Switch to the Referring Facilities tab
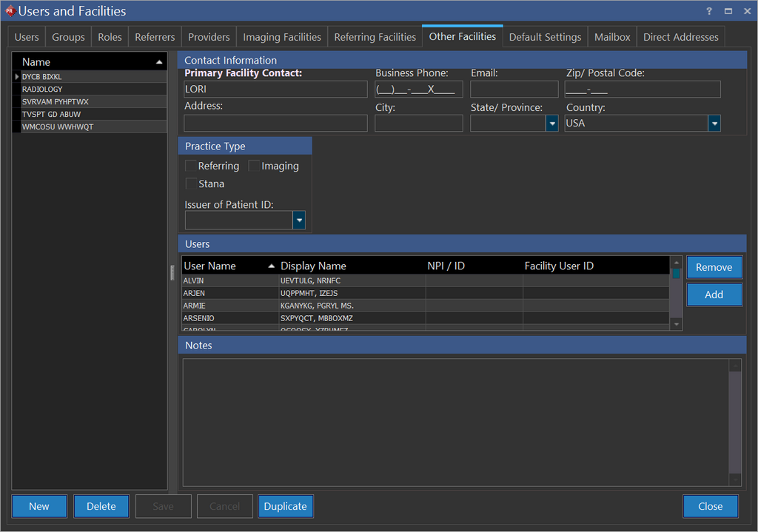The image size is (758, 532). [x=375, y=37]
